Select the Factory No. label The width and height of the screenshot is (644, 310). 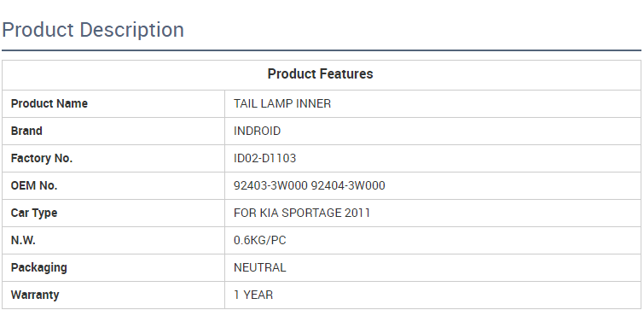click(x=42, y=158)
